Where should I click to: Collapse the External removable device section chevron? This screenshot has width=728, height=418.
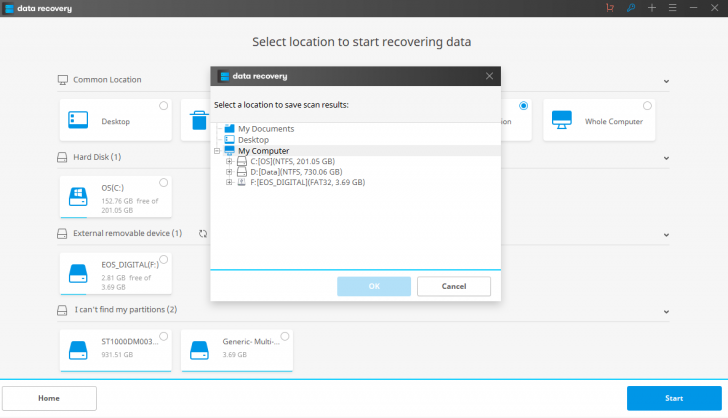666,235
